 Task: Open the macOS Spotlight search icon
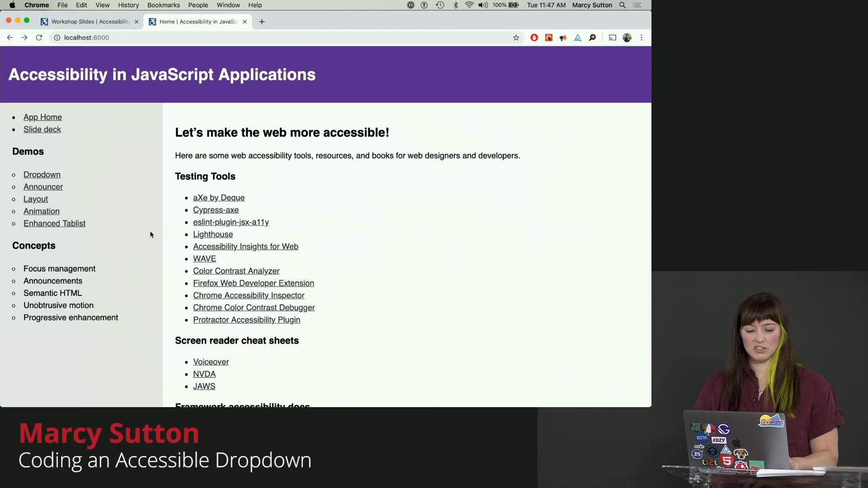(x=623, y=5)
